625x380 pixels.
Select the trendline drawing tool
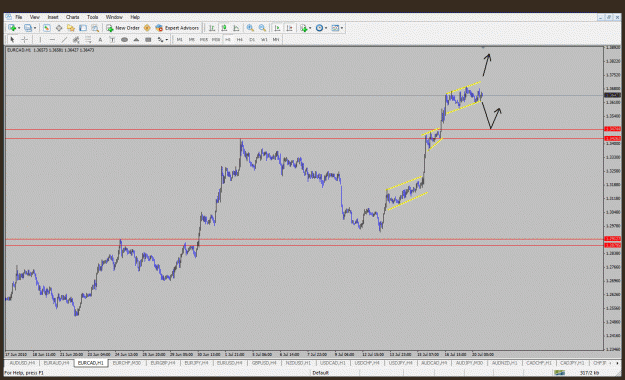(64, 39)
